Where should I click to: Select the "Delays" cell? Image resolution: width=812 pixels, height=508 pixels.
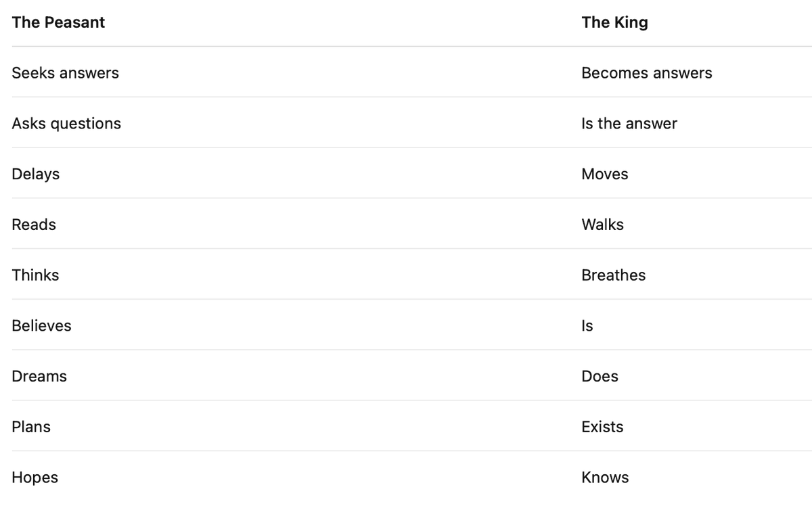click(36, 175)
